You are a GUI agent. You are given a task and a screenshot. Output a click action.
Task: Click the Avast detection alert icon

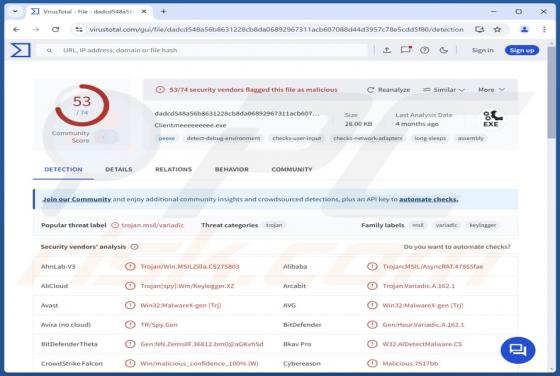click(x=130, y=305)
